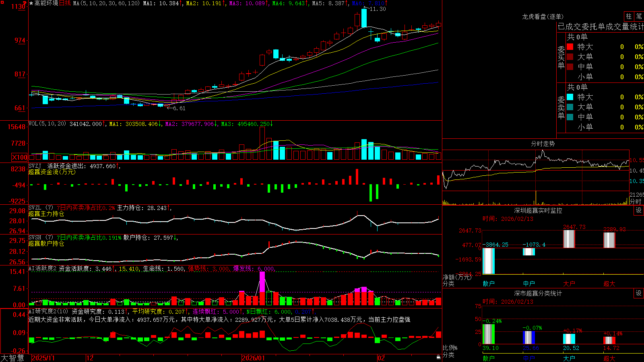The height and width of the screenshot is (362, 644).
Task: Click the 6.61 low price annotation
Action: click(180, 108)
